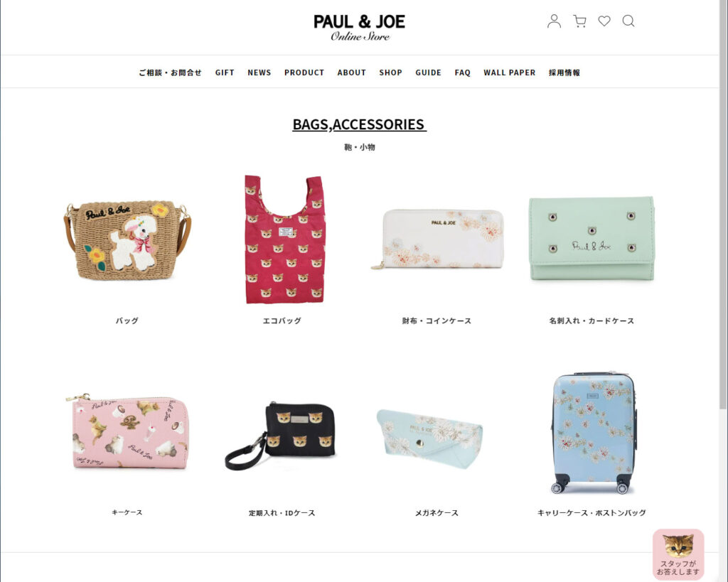Open the 財布・コインケース category link

tap(437, 320)
